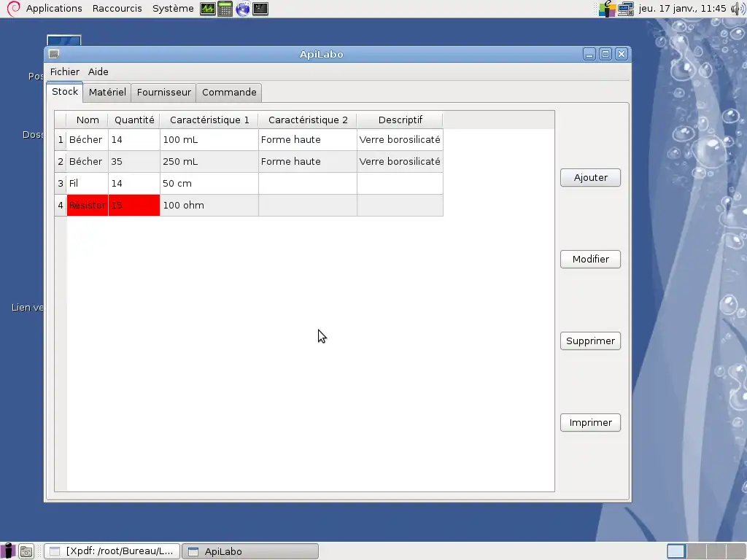Click the Caractéristique 1 column header
The image size is (747, 560).
coord(209,120)
